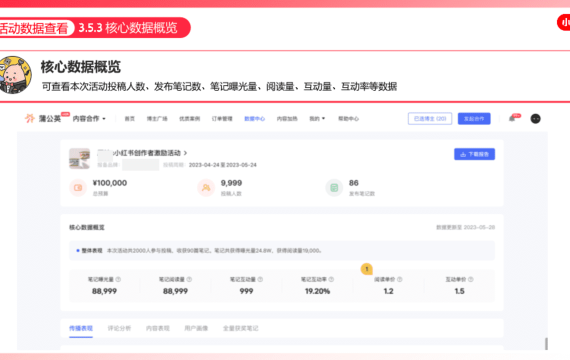Expand the 我的 menu dropdown

(x=317, y=119)
